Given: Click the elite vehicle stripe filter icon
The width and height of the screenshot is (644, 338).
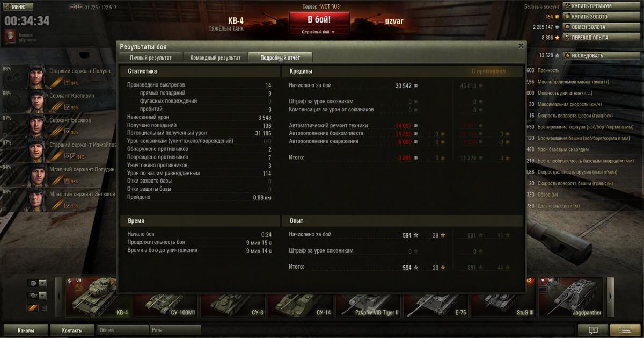Looking at the screenshot, I should click(33, 308).
